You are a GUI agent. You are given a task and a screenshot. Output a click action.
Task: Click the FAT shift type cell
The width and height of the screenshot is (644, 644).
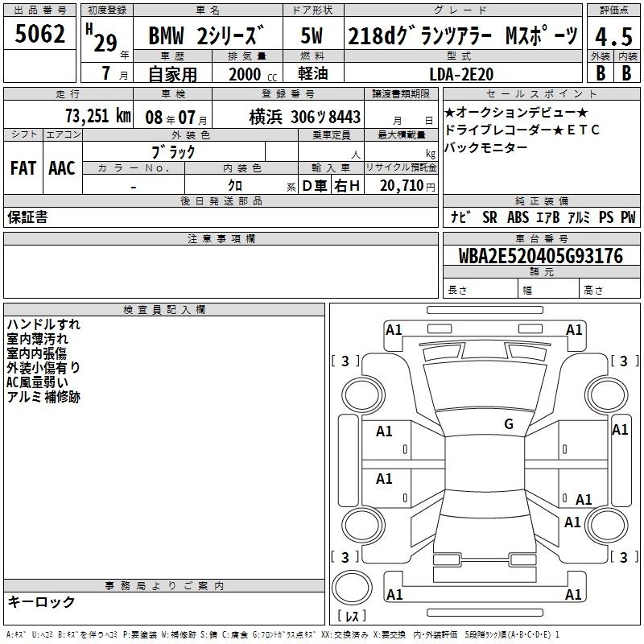[23, 167]
